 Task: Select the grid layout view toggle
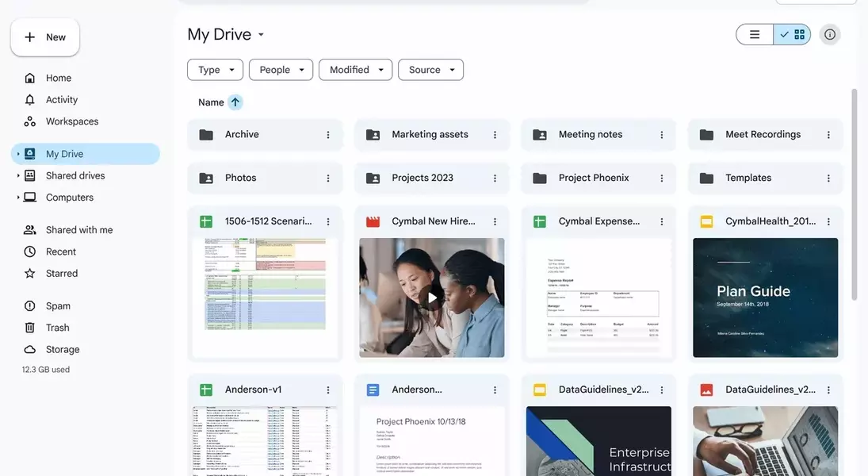click(793, 35)
